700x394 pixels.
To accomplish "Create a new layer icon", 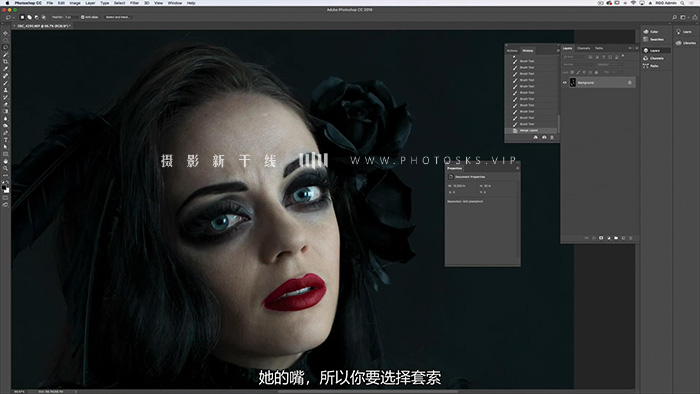I will point(624,238).
